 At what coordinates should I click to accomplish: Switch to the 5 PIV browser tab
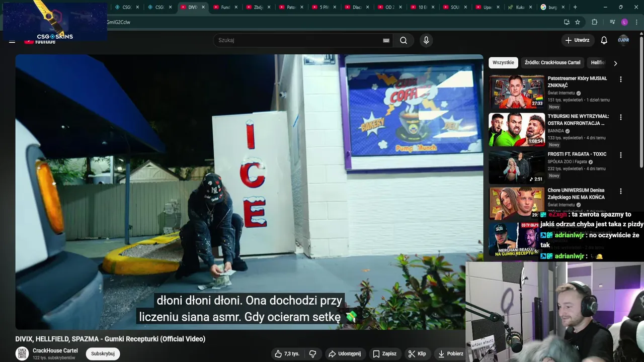point(323,7)
